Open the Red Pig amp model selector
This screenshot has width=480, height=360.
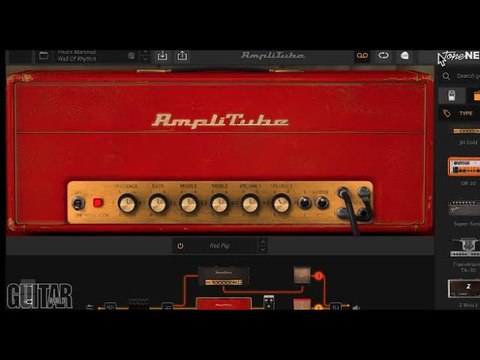(219, 246)
